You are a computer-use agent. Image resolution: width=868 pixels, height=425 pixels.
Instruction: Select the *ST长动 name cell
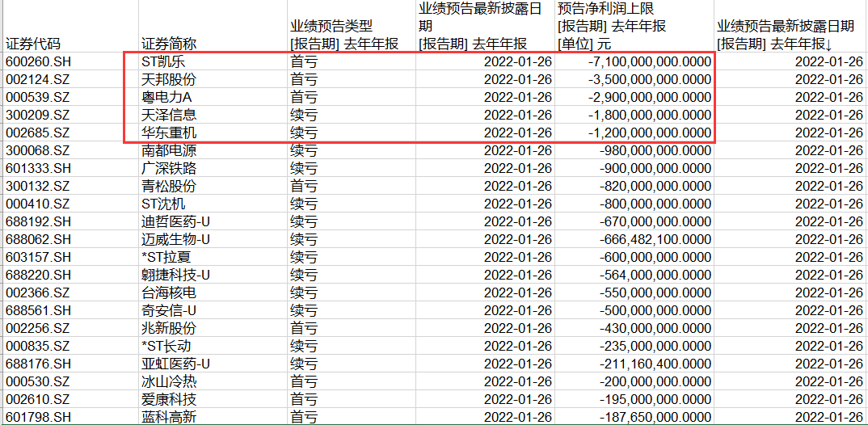coord(213,345)
